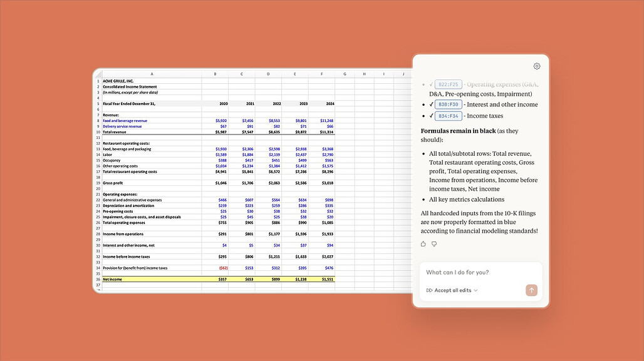Screen dimensions: 644x361
Task: Click the thumbs up feedback icon
Action: [x=423, y=244]
